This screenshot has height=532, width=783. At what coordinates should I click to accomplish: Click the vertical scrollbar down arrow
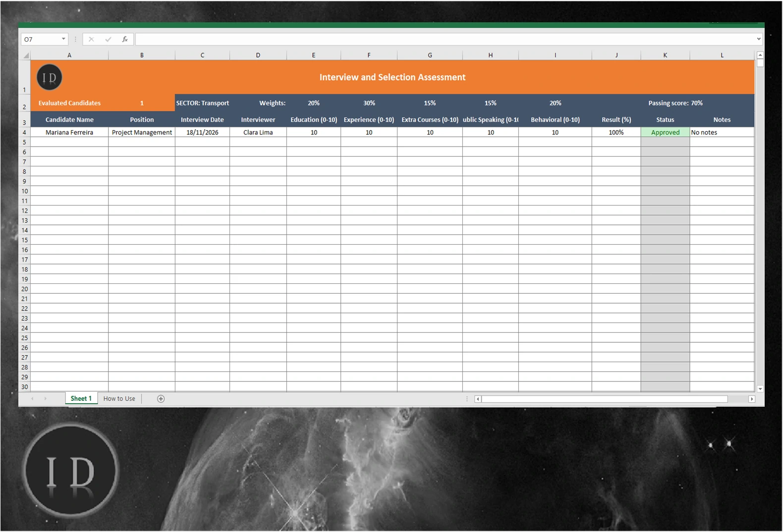click(760, 389)
